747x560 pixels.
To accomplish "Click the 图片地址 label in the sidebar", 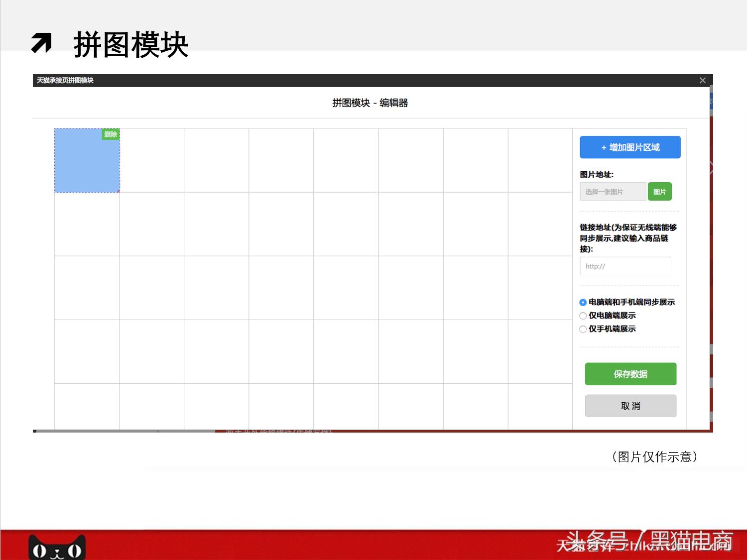I will coord(596,175).
